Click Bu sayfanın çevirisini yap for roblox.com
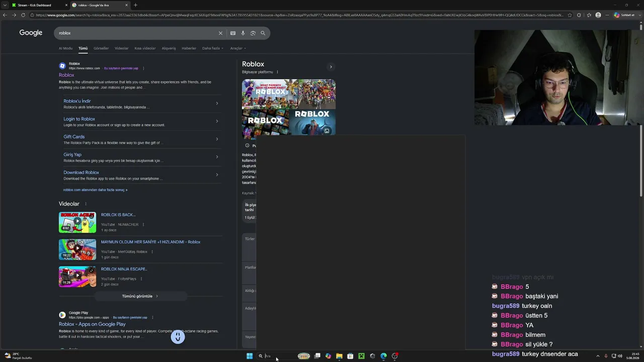The width and height of the screenshot is (644, 362). coord(121,68)
